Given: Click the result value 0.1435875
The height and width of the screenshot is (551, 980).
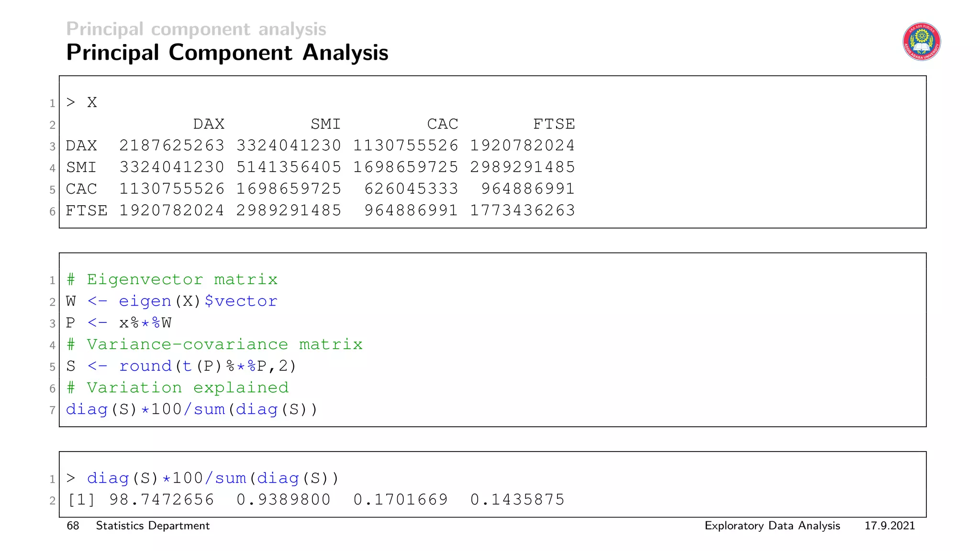Looking at the screenshot, I should 517,500.
